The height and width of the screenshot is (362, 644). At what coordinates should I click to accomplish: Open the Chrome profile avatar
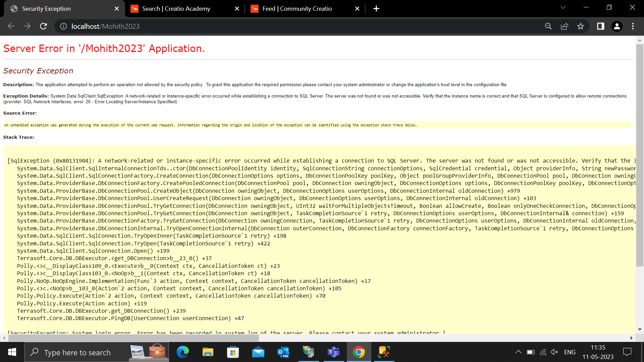click(x=617, y=26)
